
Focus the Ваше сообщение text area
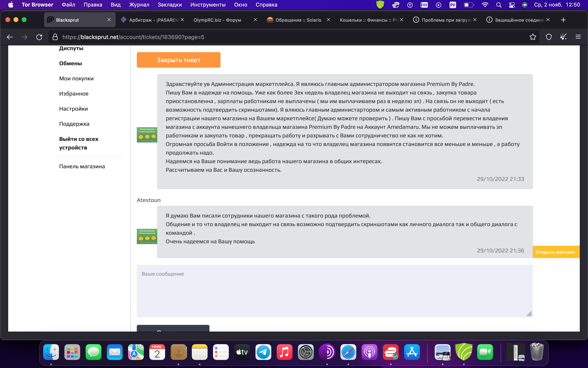click(x=335, y=291)
